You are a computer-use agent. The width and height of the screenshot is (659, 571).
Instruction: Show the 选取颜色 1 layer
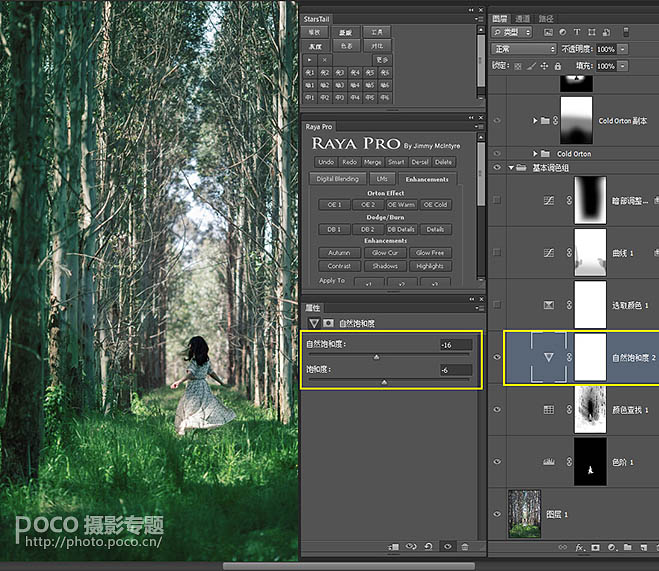point(497,305)
